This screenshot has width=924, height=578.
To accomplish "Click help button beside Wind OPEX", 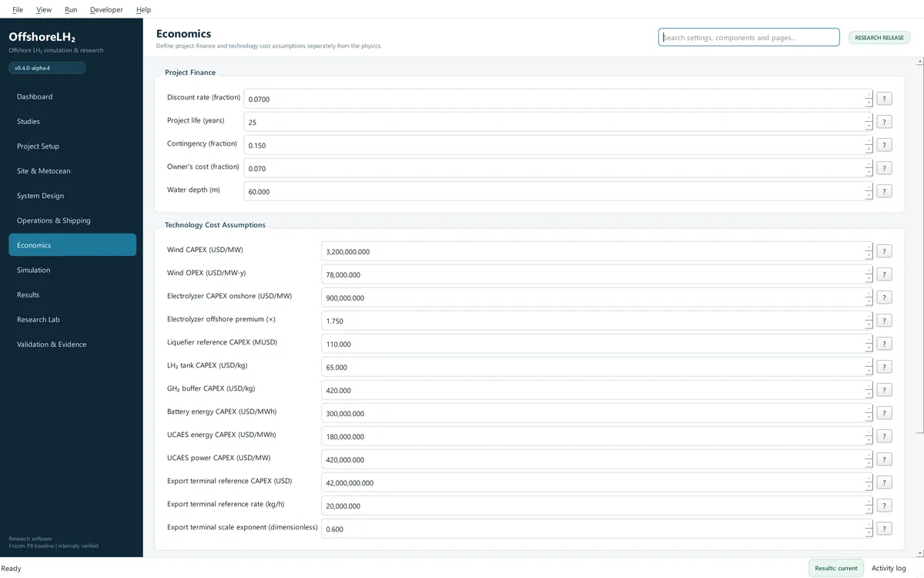I will [884, 274].
